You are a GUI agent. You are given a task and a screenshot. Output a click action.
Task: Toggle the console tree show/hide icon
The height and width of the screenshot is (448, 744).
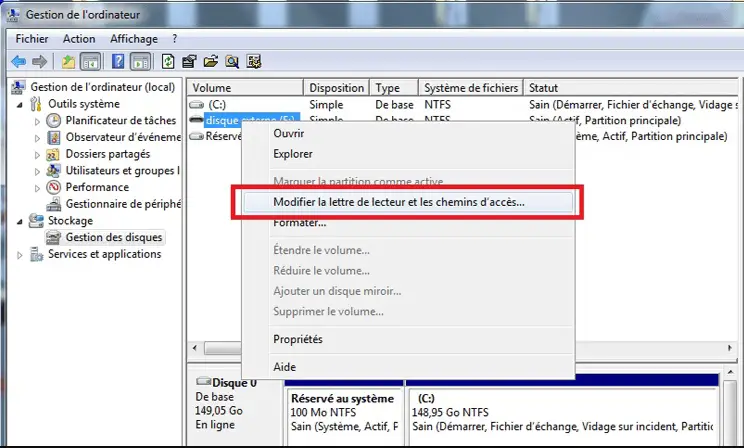tap(91, 62)
